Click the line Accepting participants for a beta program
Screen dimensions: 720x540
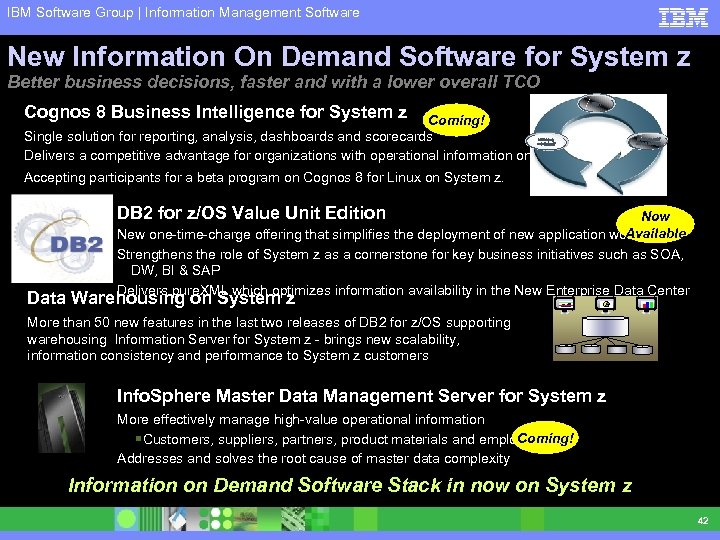pyautogui.click(x=264, y=177)
